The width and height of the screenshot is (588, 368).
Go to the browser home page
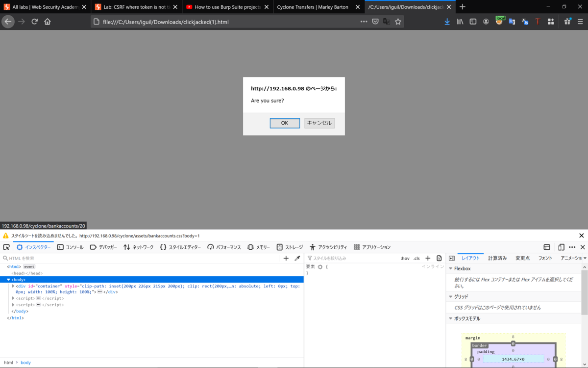(x=48, y=22)
